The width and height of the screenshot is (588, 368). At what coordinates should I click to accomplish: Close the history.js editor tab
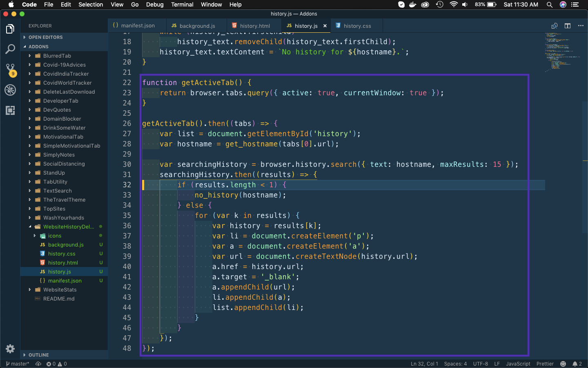click(x=325, y=26)
